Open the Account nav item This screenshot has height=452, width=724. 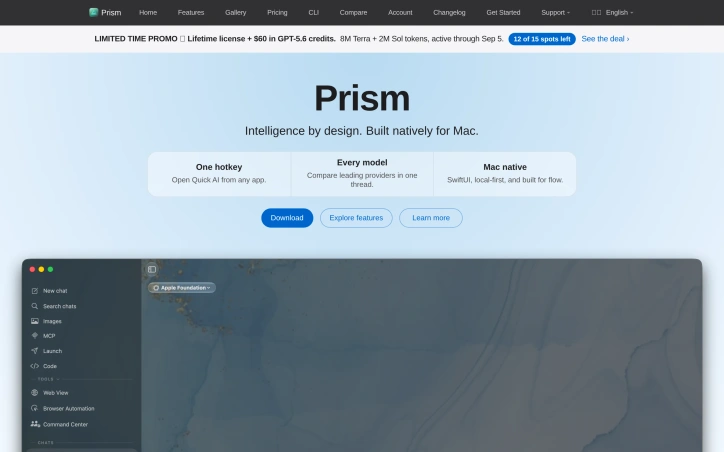(x=400, y=12)
